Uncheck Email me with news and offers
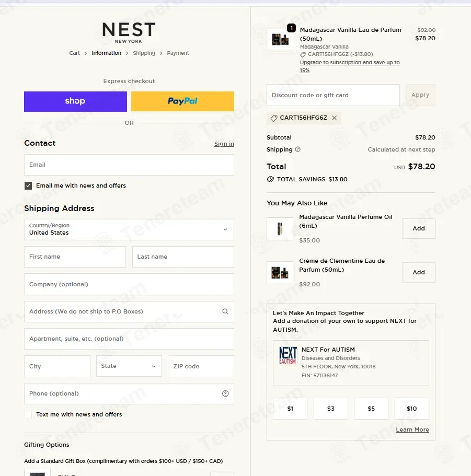 [28, 185]
